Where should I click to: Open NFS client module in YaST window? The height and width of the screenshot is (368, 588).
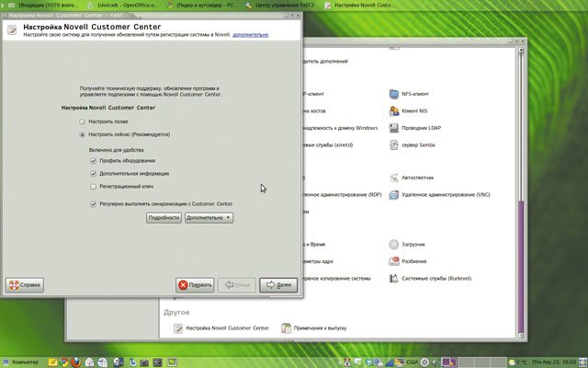pos(394,94)
